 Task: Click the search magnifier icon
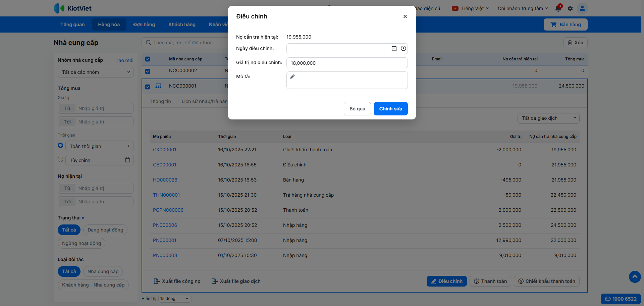pyautogui.click(x=148, y=43)
